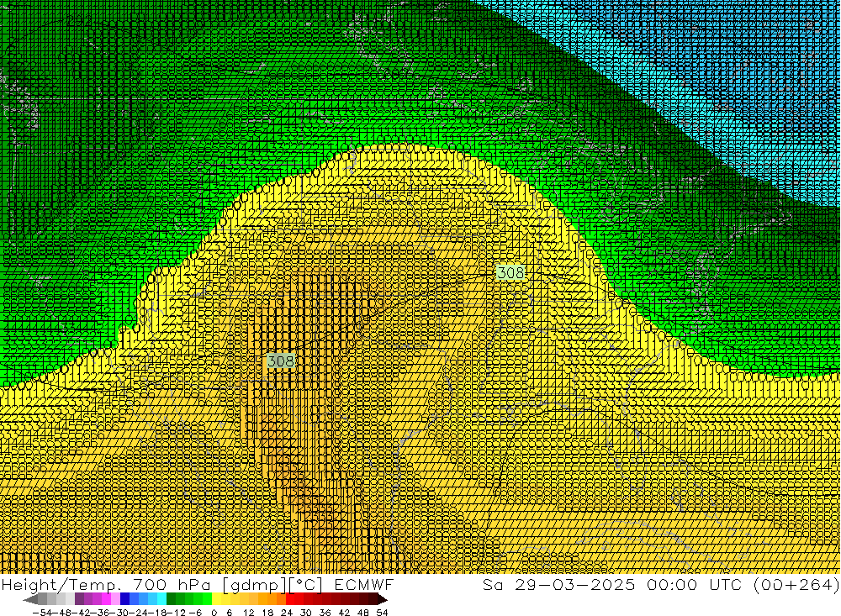Click the "Height/Temp. 700 hPa" map title
Image resolution: width=841 pixels, height=616 pixels.
point(105,585)
